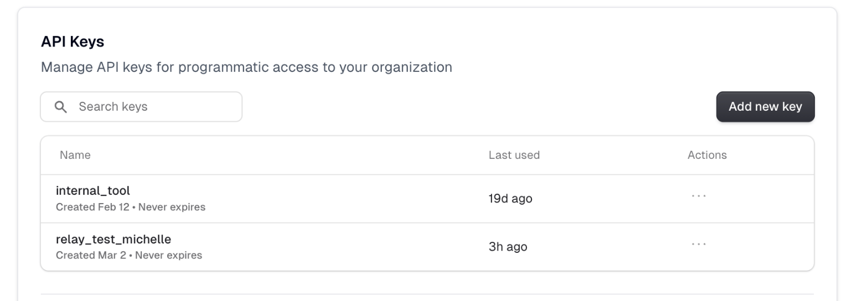Viewport: 868px width, 301px height.
Task: Click the Created Feb 12 date text
Action: (92, 207)
